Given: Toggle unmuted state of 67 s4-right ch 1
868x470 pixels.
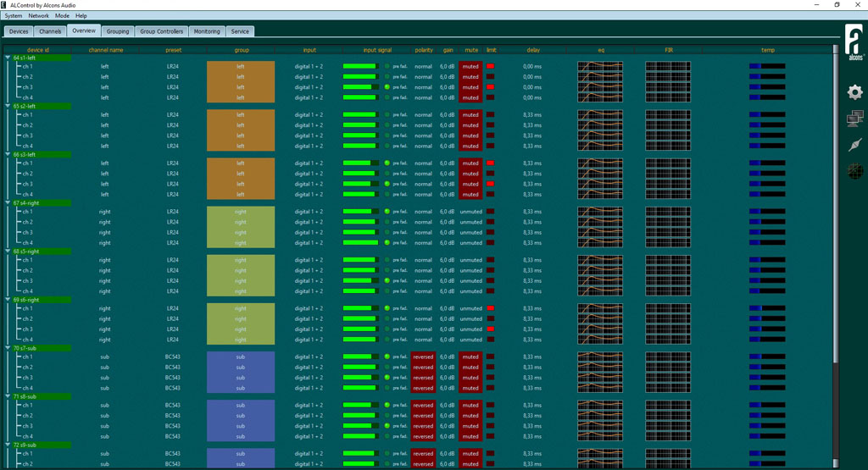Looking at the screenshot, I should pyautogui.click(x=470, y=212).
